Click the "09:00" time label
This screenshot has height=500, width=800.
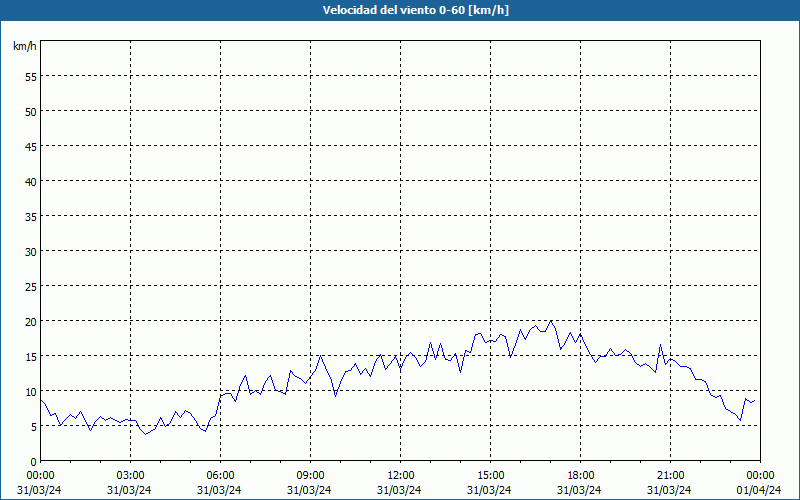pos(310,476)
